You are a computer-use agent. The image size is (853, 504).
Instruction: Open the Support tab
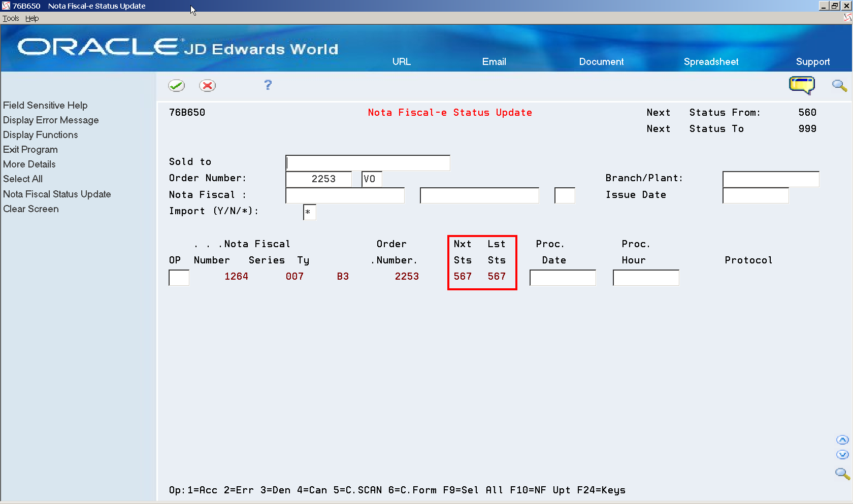point(813,61)
